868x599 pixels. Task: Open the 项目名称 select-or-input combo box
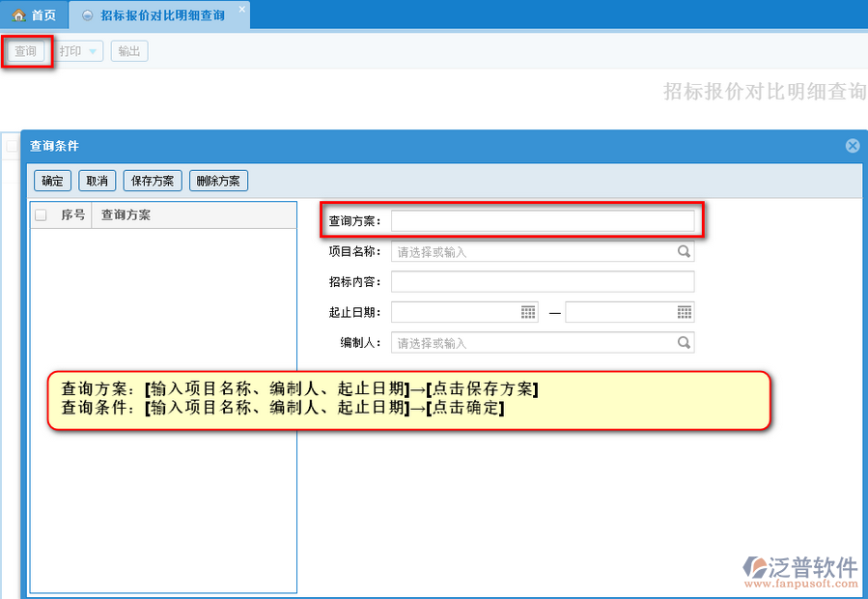point(534,252)
